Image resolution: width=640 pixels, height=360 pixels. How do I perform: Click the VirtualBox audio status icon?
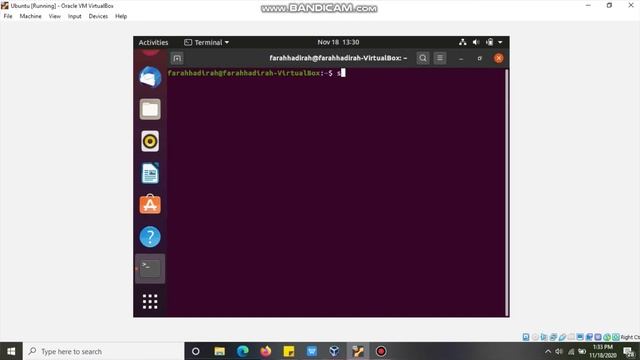point(544,337)
